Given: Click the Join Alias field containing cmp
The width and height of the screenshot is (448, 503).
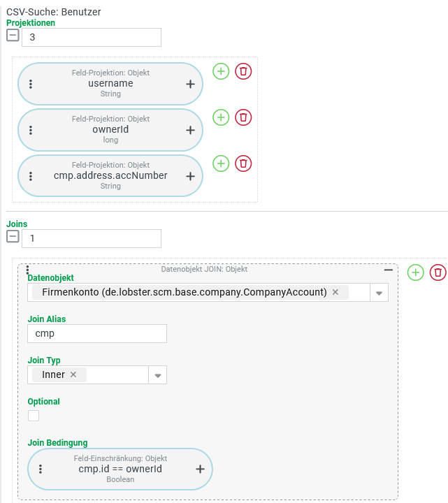Looking at the screenshot, I should pos(97,334).
